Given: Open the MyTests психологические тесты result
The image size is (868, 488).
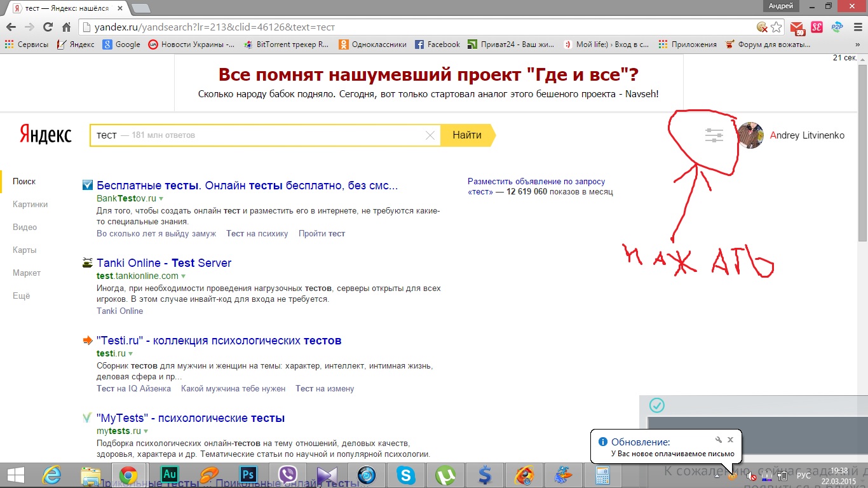Looking at the screenshot, I should pos(191,418).
